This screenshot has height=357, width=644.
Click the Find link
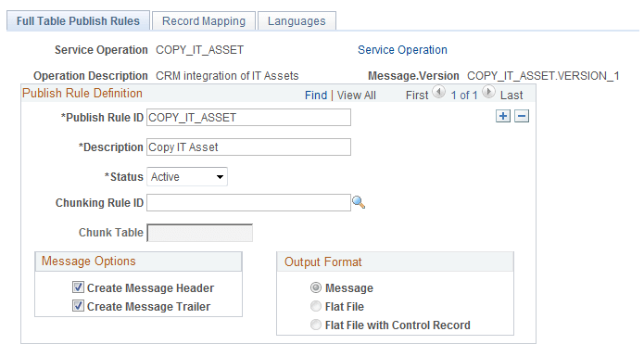[x=316, y=96]
